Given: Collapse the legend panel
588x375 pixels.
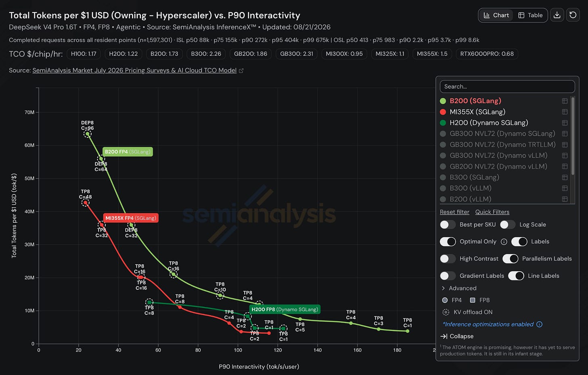Looking at the screenshot, I should 457,336.
